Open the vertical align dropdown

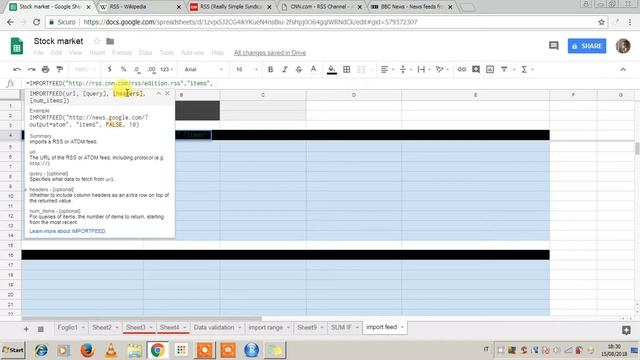pyautogui.click(x=405, y=69)
